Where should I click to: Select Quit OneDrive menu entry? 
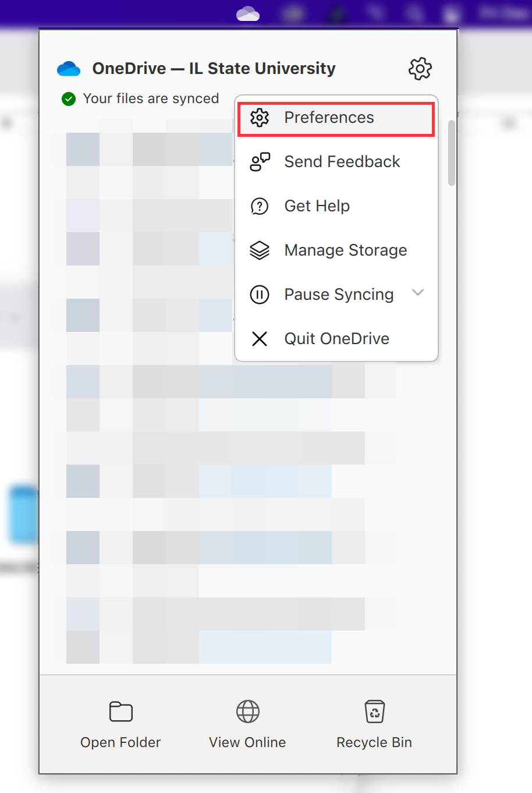[336, 339]
